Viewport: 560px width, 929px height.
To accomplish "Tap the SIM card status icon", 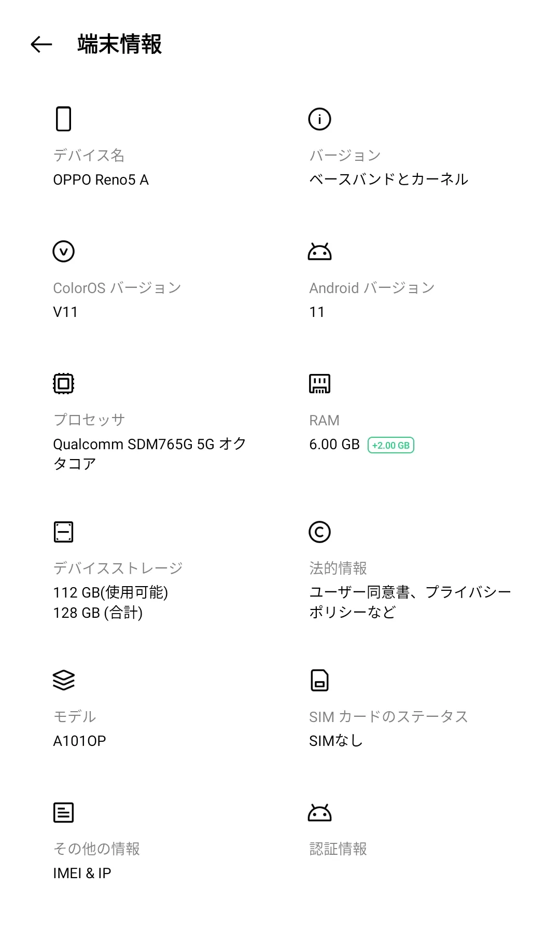I will pos(319,681).
